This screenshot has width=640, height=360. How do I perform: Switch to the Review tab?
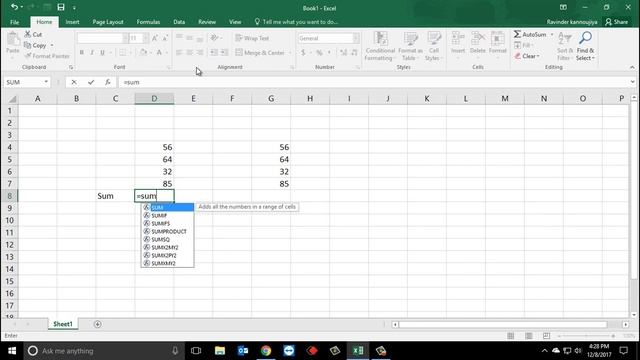click(x=207, y=22)
